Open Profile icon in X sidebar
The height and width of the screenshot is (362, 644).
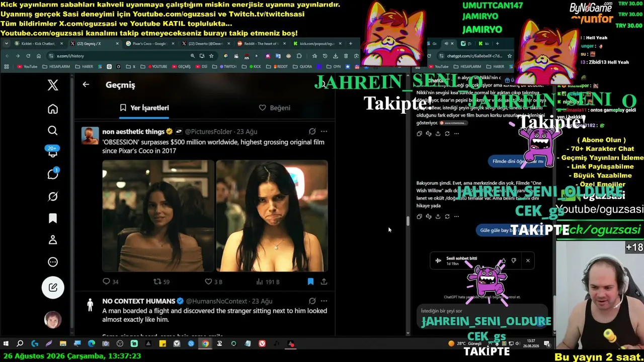(x=53, y=240)
